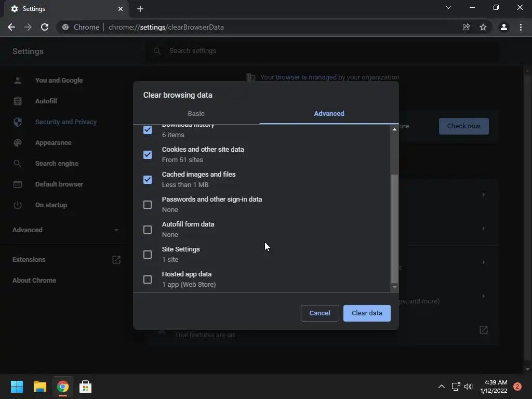
Task: Click the browser forward arrow
Action: pyautogui.click(x=28, y=27)
